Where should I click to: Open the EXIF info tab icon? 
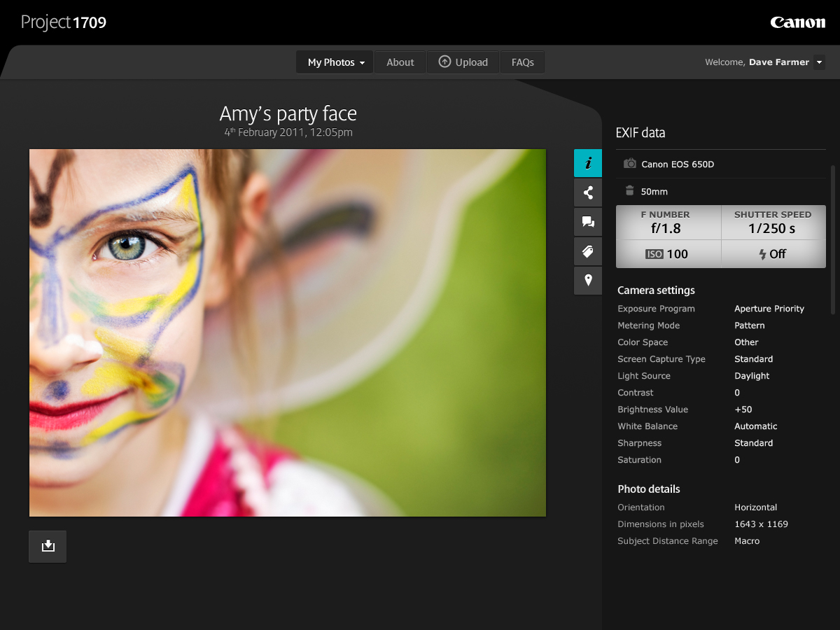pos(588,163)
